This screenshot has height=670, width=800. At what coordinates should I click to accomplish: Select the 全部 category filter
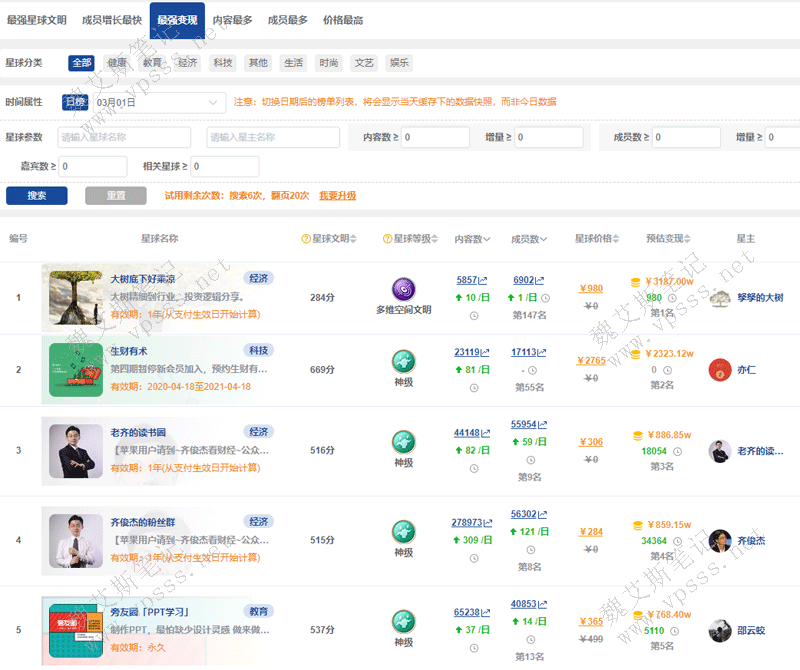[x=81, y=63]
